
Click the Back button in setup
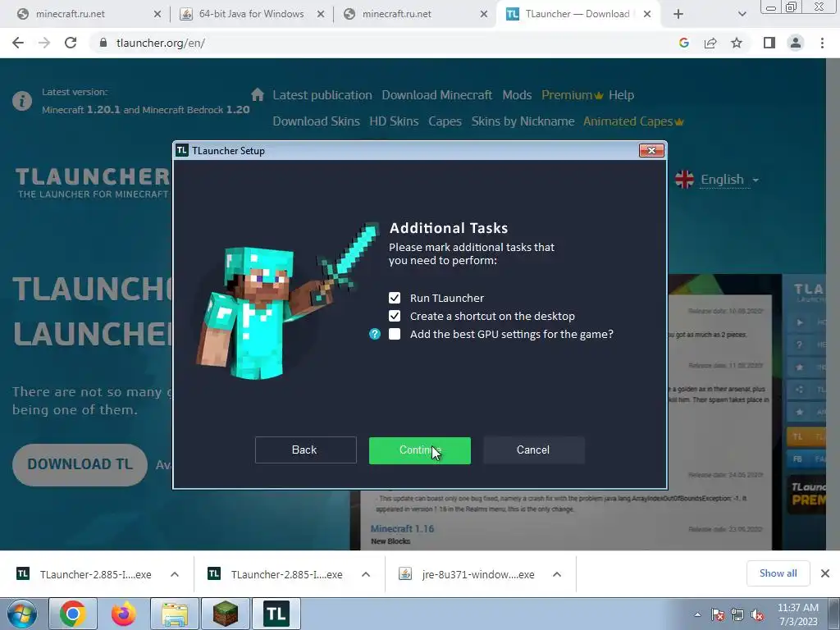click(x=305, y=450)
